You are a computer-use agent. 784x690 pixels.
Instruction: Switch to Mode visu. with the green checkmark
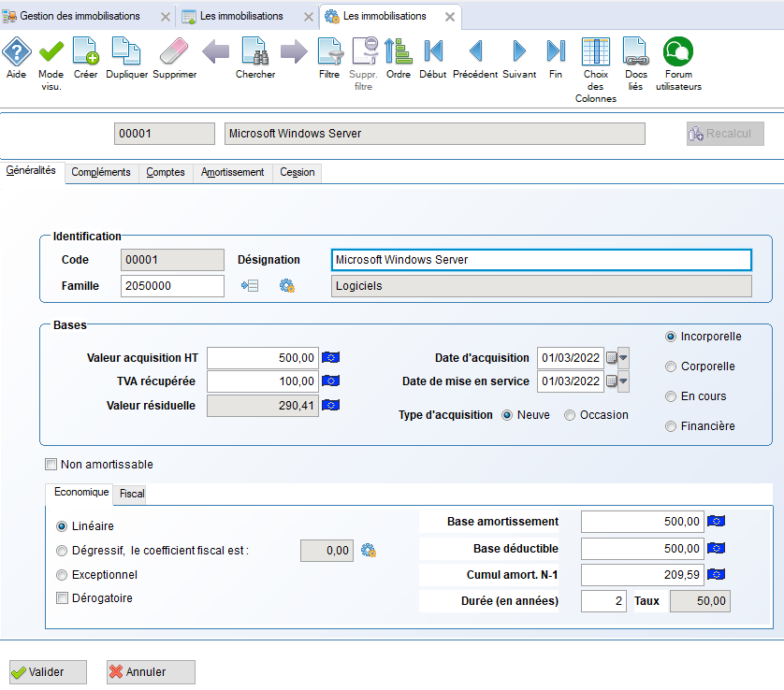click(x=51, y=52)
